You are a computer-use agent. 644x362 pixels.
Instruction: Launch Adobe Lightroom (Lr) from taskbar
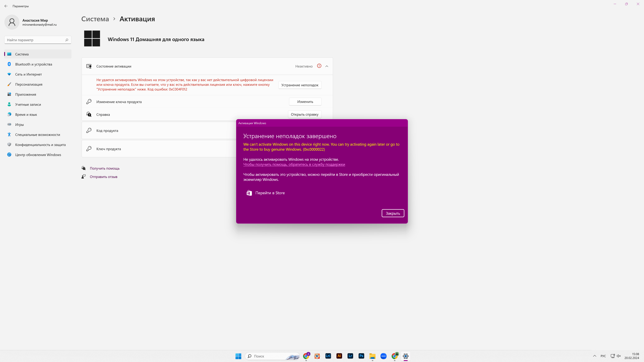click(350, 356)
